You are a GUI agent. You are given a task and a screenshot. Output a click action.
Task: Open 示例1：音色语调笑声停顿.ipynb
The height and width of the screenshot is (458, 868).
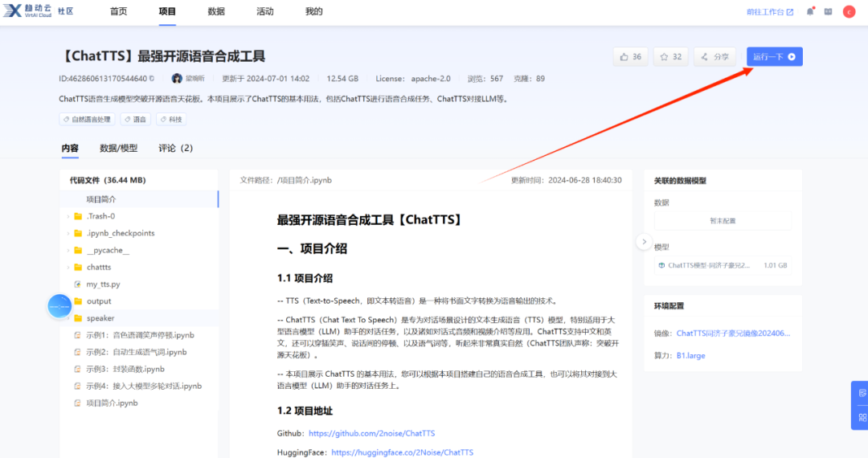coord(140,335)
